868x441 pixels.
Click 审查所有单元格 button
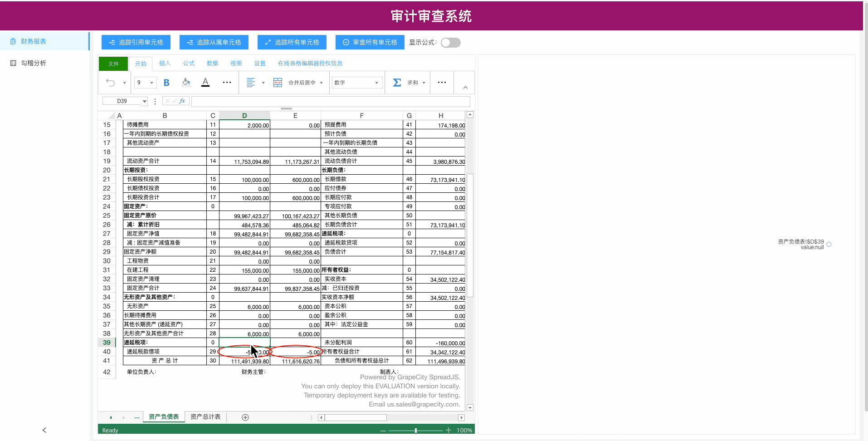pos(370,42)
